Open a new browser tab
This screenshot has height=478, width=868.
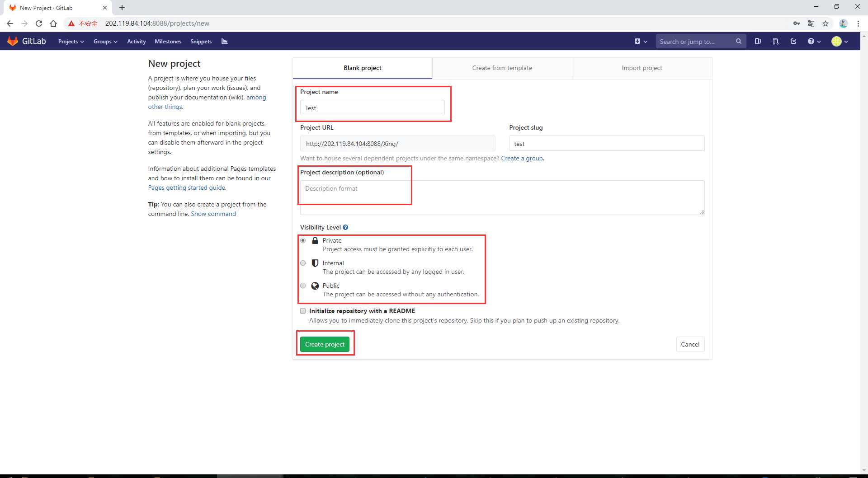(x=122, y=8)
